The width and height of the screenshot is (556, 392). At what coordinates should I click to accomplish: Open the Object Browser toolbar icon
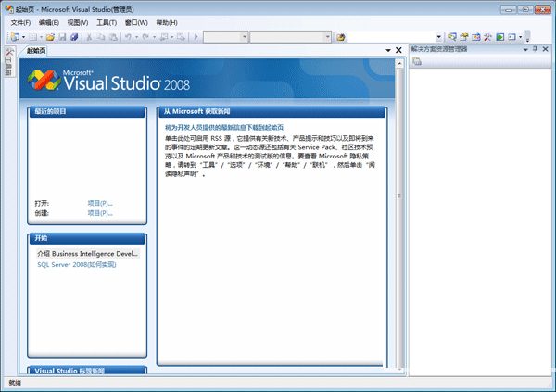tap(476, 36)
